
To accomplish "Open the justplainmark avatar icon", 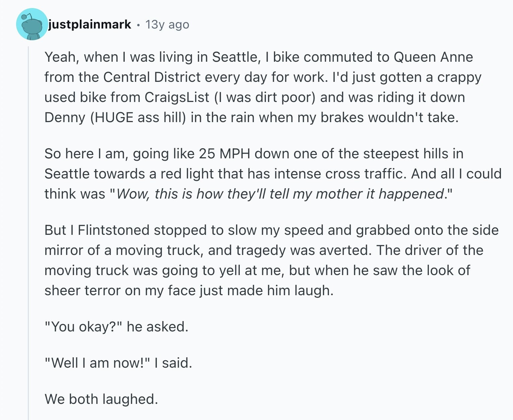I will [x=32, y=24].
